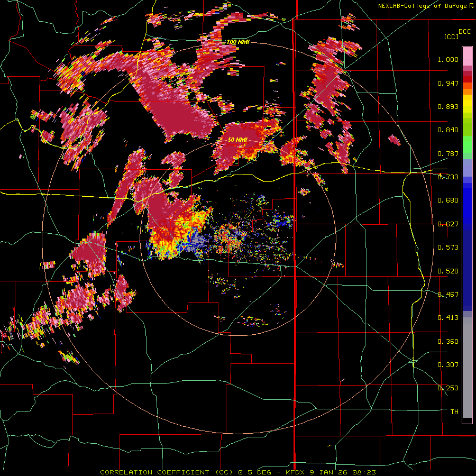The width and height of the screenshot is (476, 476).
Task: Click the [CC] units label
Action: [x=452, y=36]
